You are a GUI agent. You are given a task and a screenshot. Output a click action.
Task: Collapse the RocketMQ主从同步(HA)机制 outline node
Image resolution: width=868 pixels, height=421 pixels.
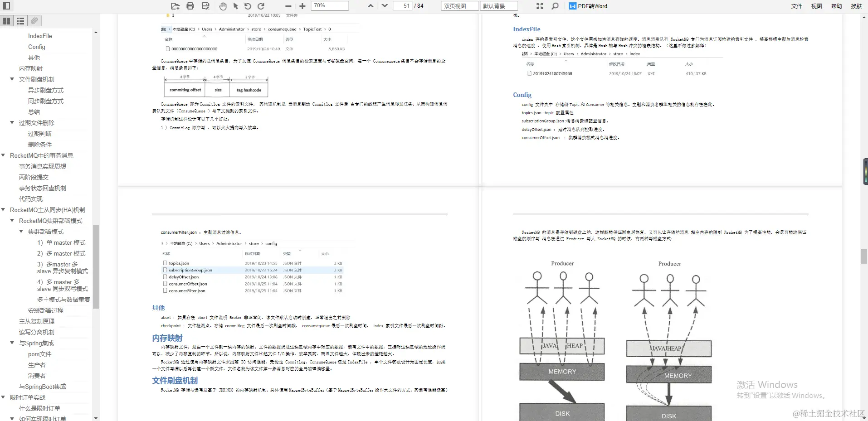pyautogui.click(x=3, y=209)
